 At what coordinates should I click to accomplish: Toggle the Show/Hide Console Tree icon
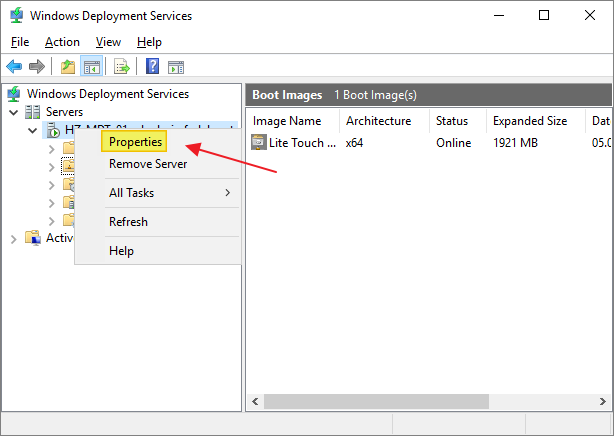click(91, 67)
